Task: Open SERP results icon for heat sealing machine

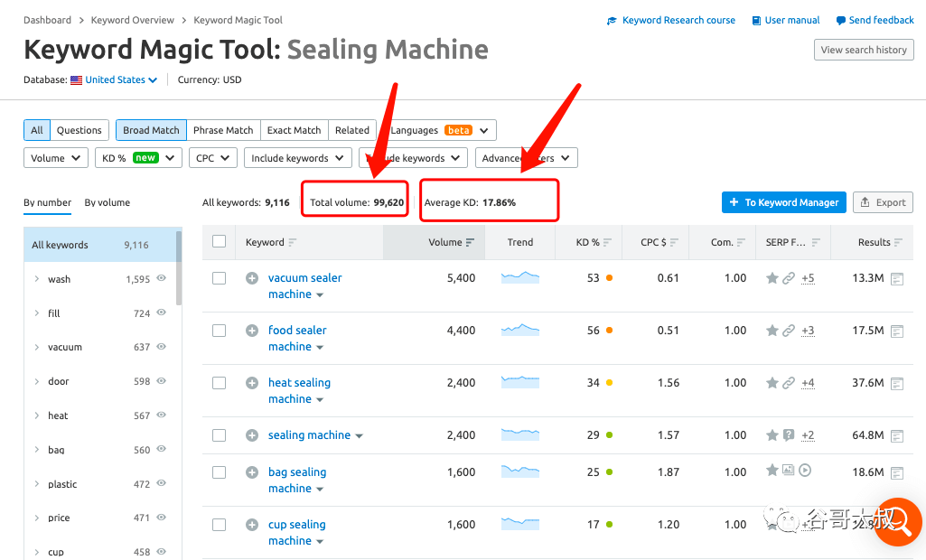Action: (896, 384)
